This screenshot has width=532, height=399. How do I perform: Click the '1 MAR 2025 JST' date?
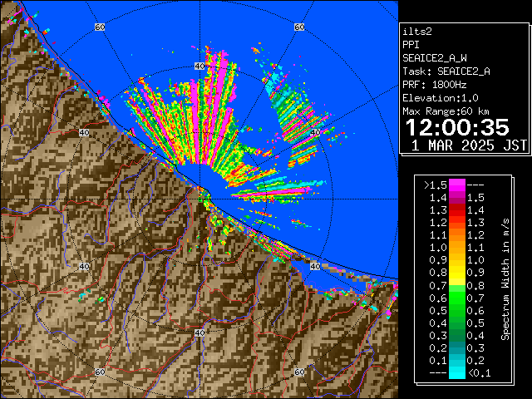pos(469,145)
